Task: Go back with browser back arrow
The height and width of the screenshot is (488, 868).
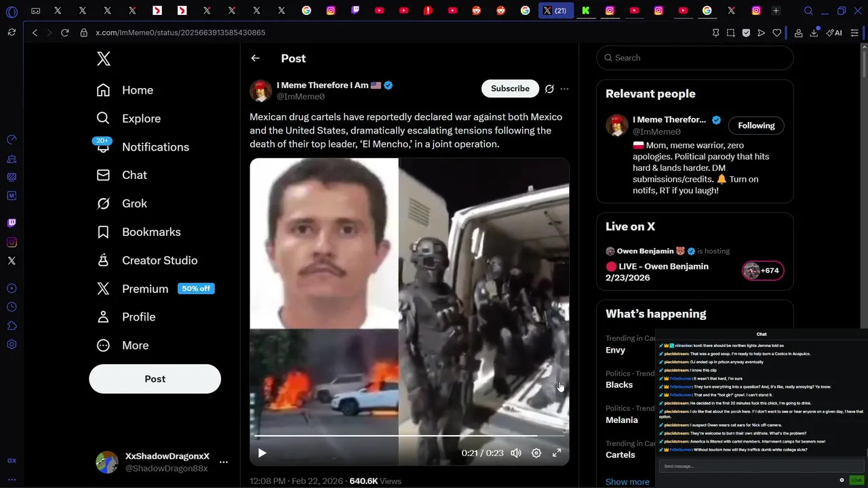Action: click(35, 33)
